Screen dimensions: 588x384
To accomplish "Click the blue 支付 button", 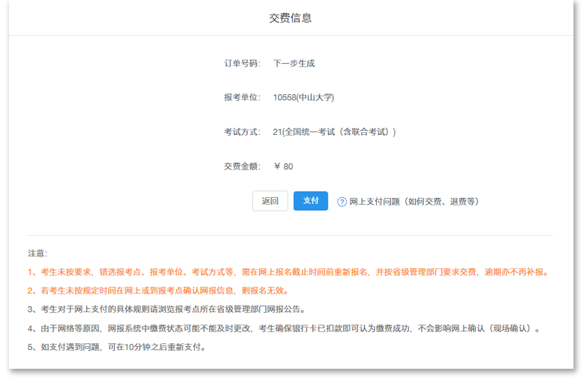I will tap(310, 201).
